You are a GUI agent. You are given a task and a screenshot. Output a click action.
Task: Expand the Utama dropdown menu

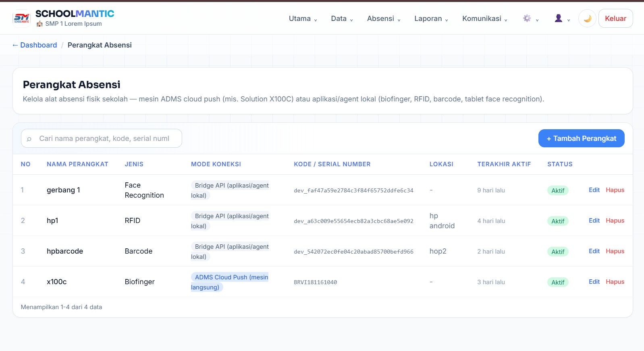click(303, 19)
